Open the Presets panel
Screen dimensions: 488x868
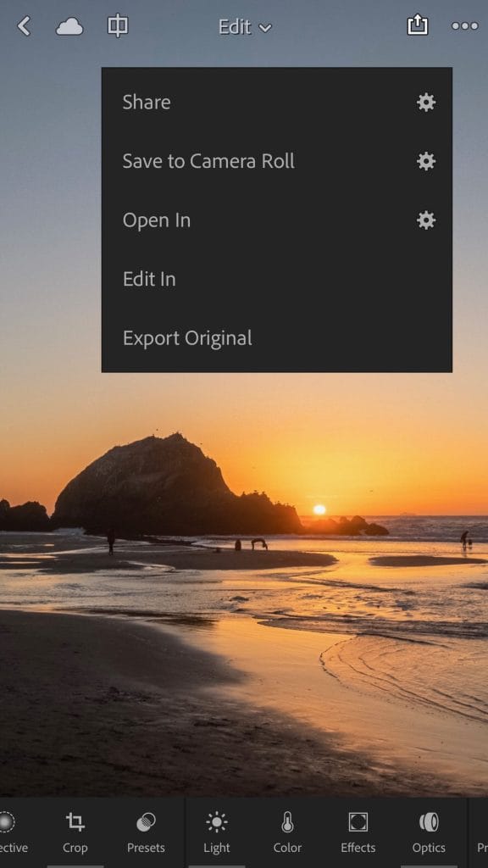(x=146, y=832)
